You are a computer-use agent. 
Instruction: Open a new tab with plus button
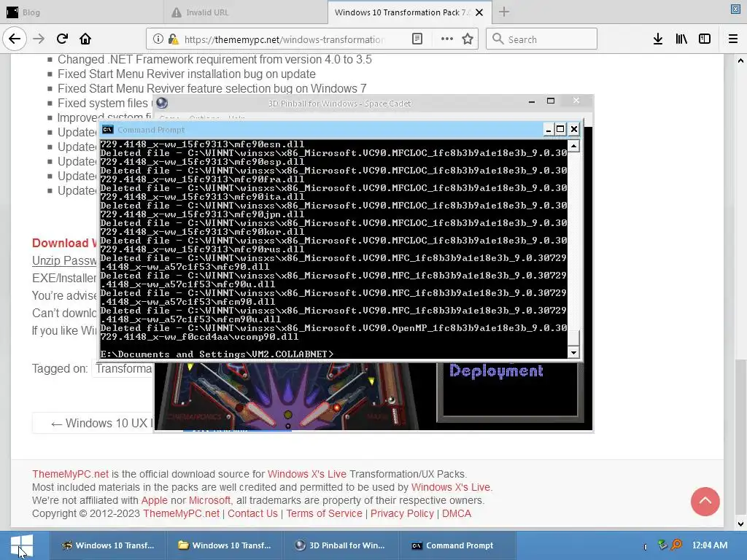coord(504,12)
